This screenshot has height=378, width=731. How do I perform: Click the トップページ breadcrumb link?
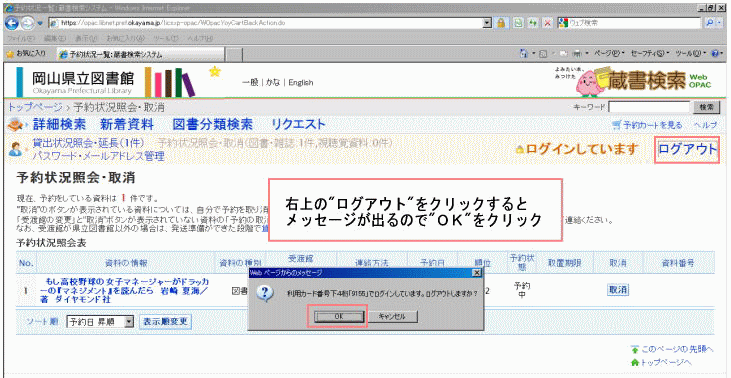34,108
